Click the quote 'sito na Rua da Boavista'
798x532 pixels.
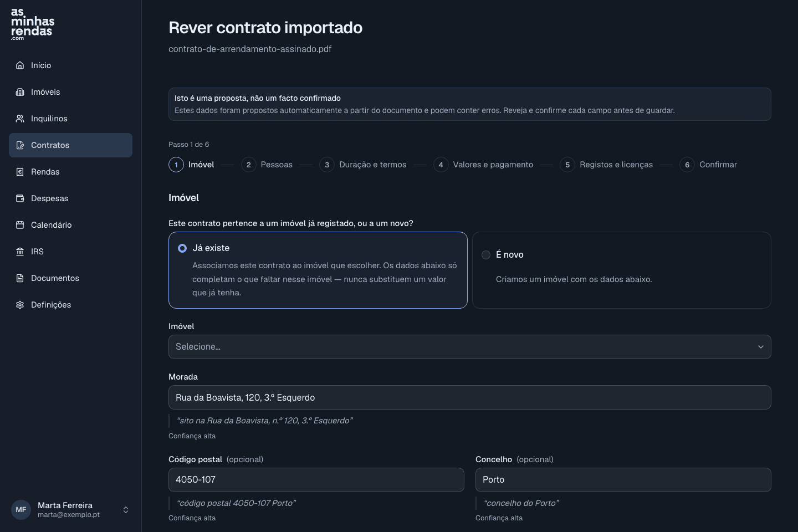(x=264, y=421)
